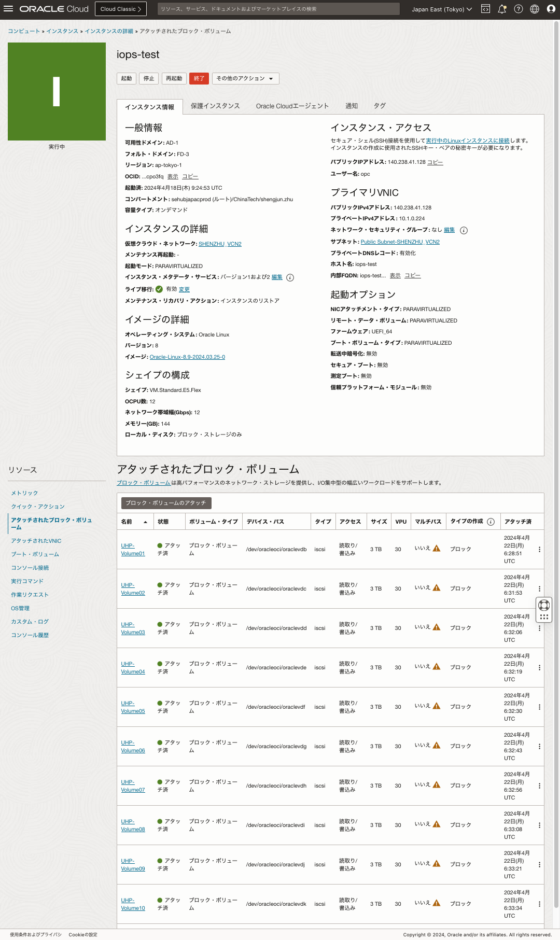
Task: Open actions menu for UHP-Volume05 row
Action: click(539, 707)
